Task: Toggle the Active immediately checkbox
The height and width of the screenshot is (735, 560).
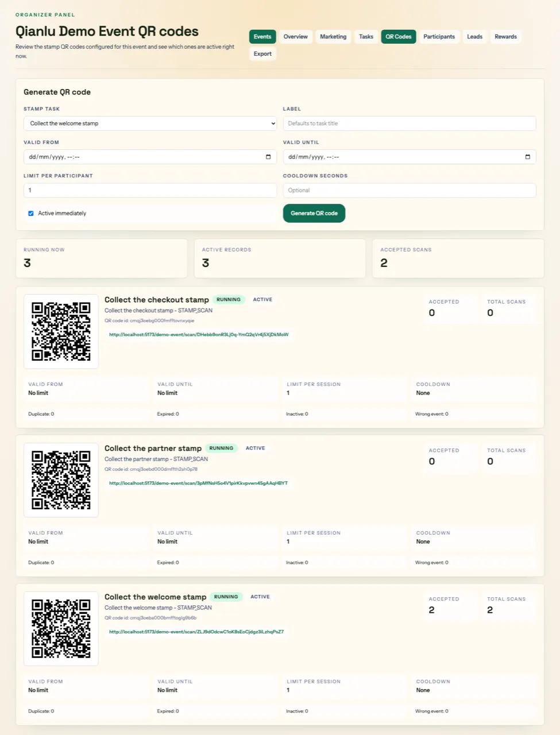Action: (x=31, y=213)
